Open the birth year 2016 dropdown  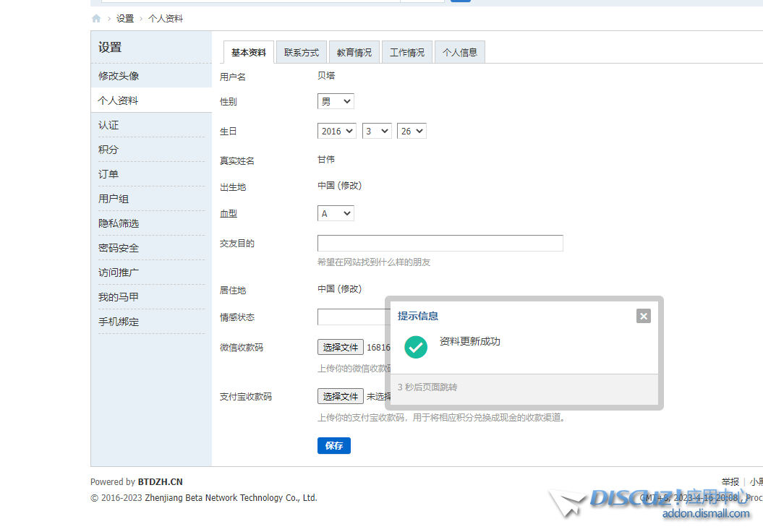(x=336, y=131)
